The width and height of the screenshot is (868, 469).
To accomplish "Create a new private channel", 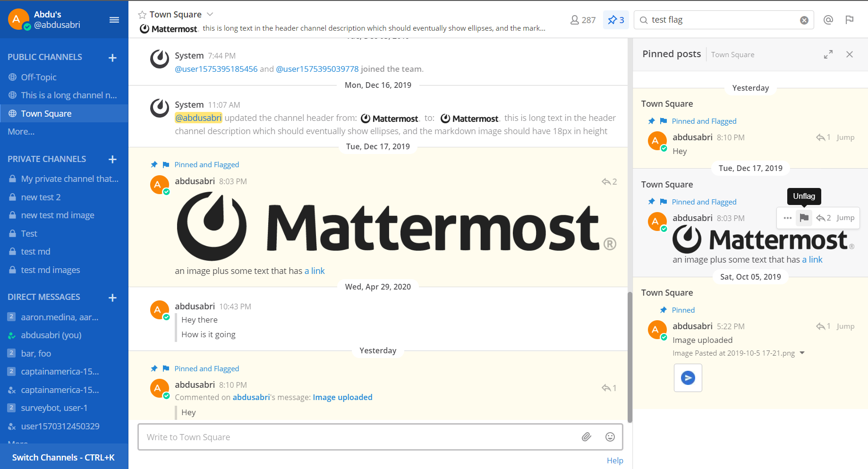I will pyautogui.click(x=112, y=159).
